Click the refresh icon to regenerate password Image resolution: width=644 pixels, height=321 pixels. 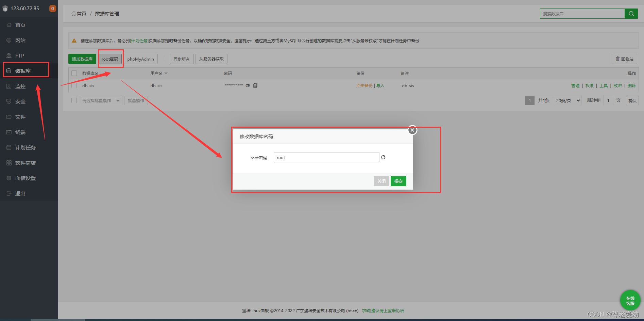pos(383,157)
